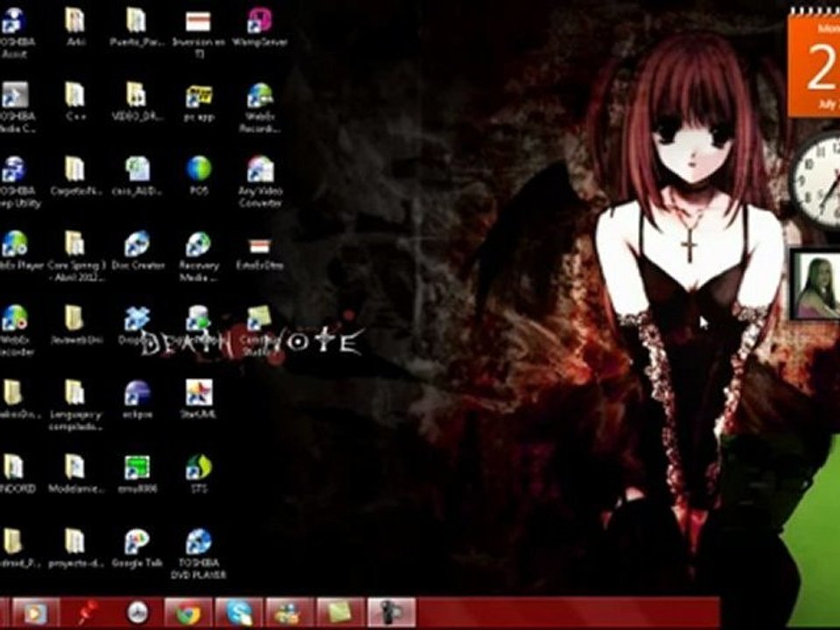Click the slideshow photo gadget
This screenshot has width=840, height=630.
pyautogui.click(x=815, y=284)
